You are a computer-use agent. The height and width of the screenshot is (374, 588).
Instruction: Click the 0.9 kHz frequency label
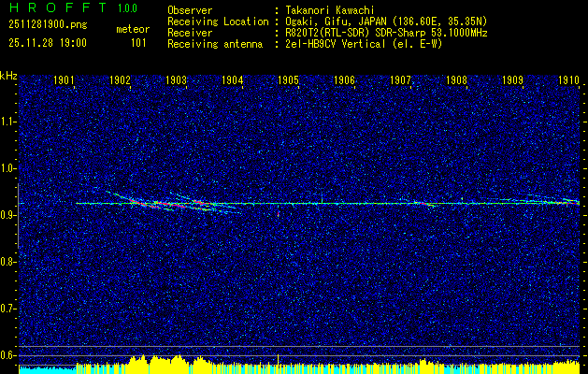point(7,215)
